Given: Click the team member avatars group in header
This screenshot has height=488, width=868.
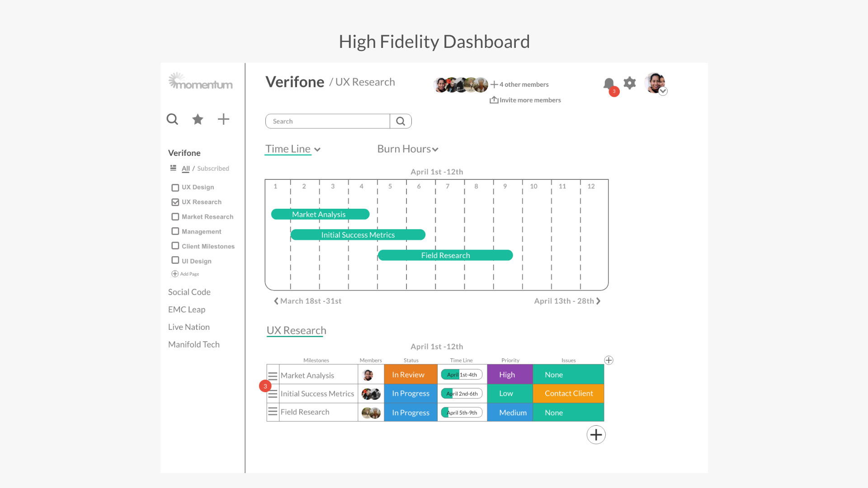Looking at the screenshot, I should point(461,84).
